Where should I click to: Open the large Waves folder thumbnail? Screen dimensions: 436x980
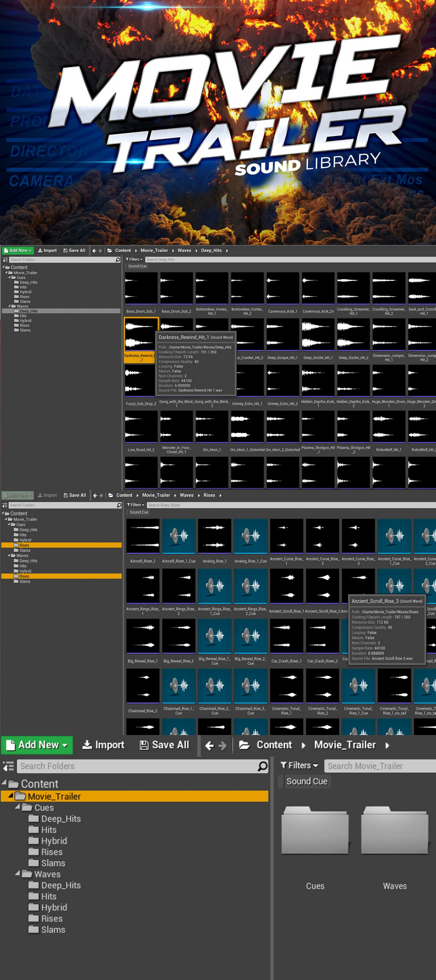395,829
